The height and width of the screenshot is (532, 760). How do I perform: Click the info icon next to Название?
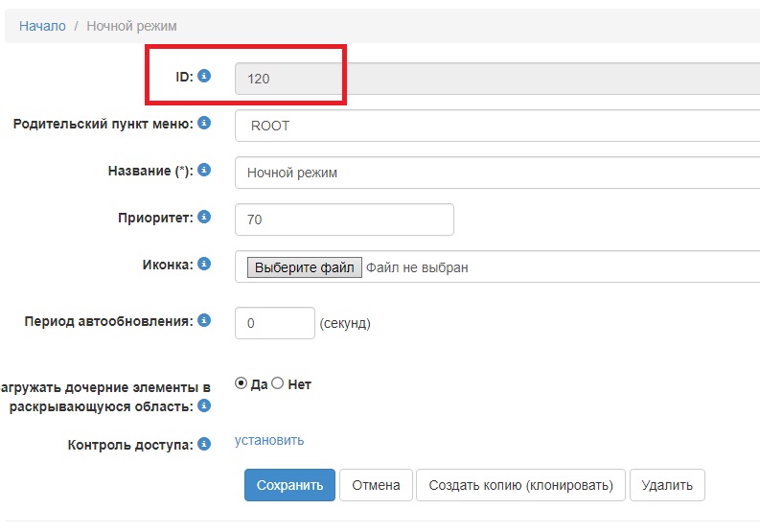point(204,170)
